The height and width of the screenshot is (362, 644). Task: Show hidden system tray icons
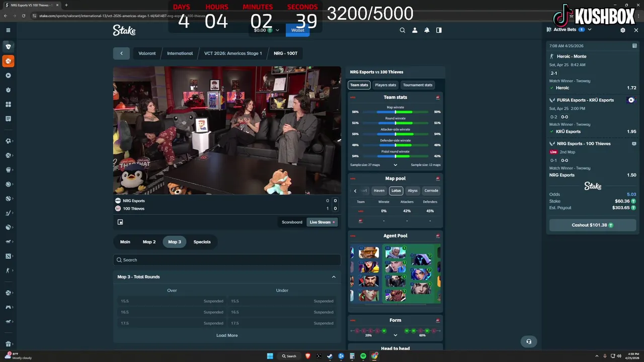[x=597, y=356]
